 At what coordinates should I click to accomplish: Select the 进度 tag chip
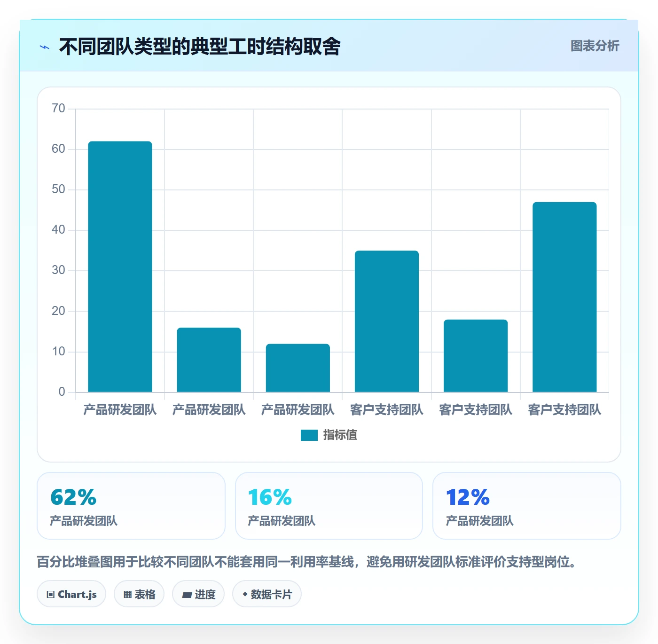198,594
